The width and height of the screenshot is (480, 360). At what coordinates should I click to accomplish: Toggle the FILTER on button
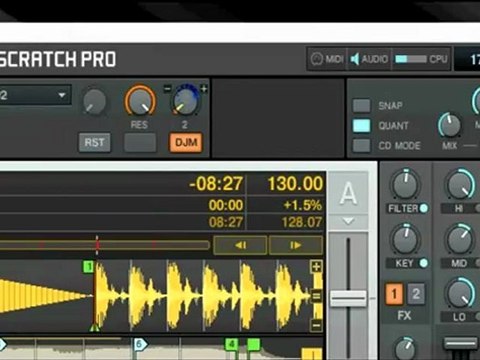pos(424,208)
